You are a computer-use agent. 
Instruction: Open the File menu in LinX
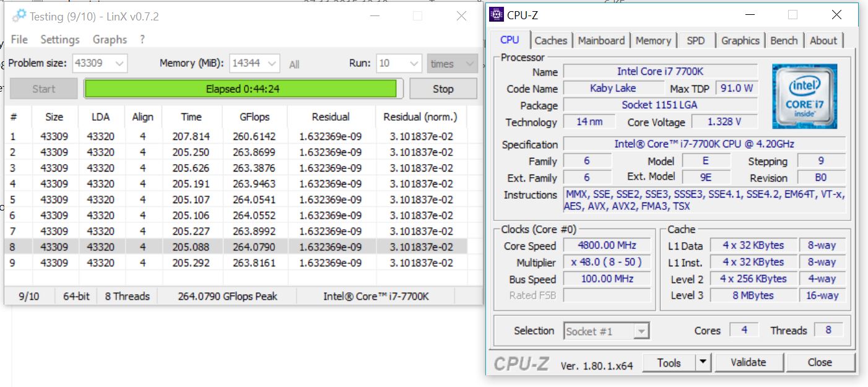(19, 39)
